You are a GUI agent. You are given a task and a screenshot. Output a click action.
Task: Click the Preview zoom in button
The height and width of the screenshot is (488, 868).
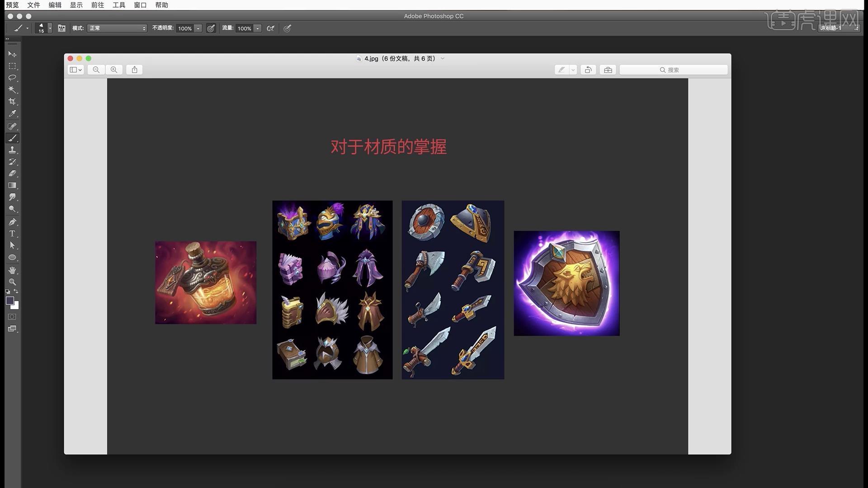click(x=114, y=70)
